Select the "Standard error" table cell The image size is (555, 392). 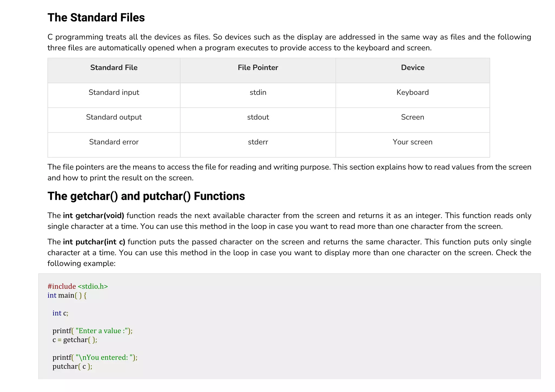[x=114, y=145]
